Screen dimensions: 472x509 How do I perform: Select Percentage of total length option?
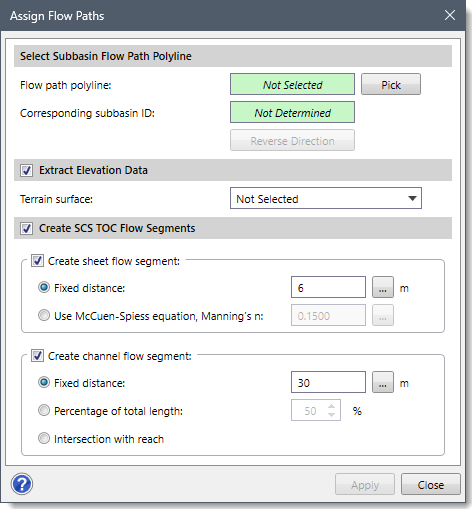[x=44, y=410]
